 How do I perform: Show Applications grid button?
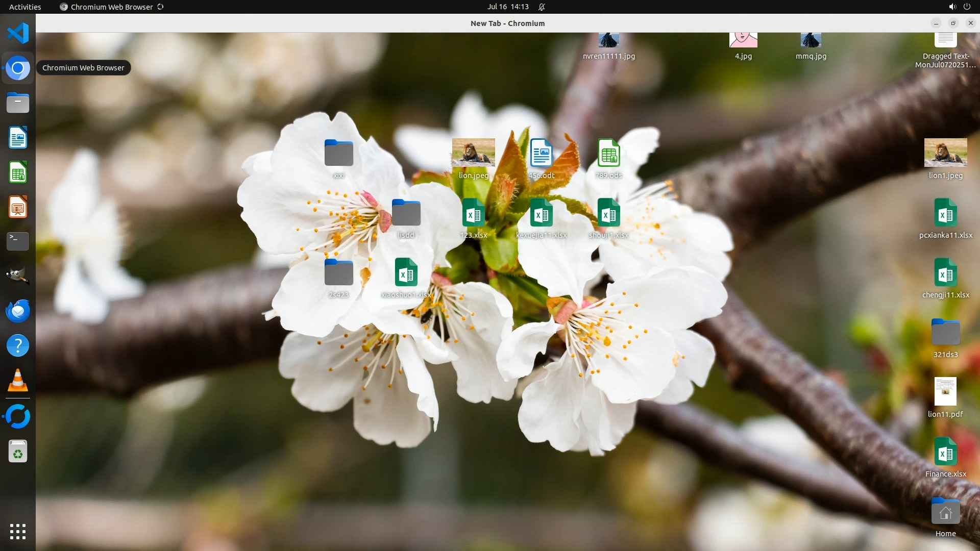[18, 532]
